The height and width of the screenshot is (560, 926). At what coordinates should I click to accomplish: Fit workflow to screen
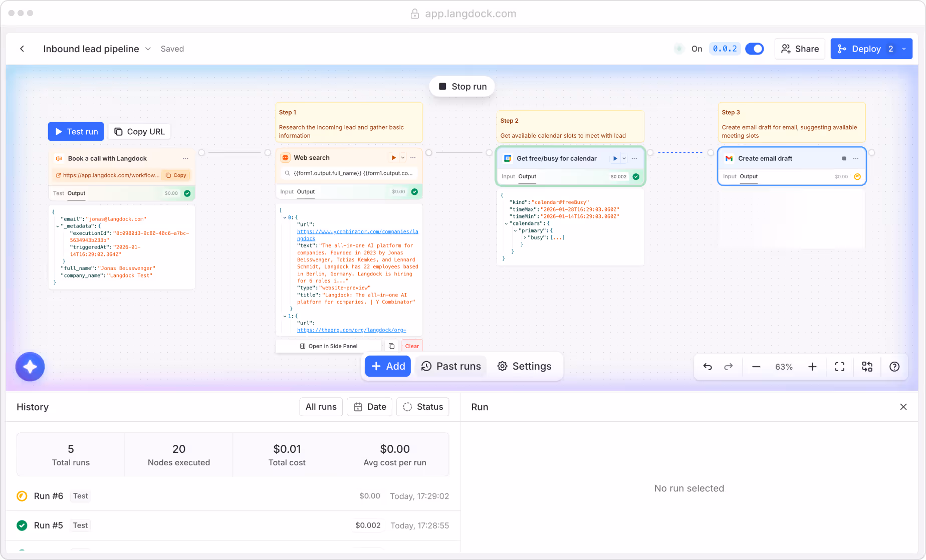point(840,367)
